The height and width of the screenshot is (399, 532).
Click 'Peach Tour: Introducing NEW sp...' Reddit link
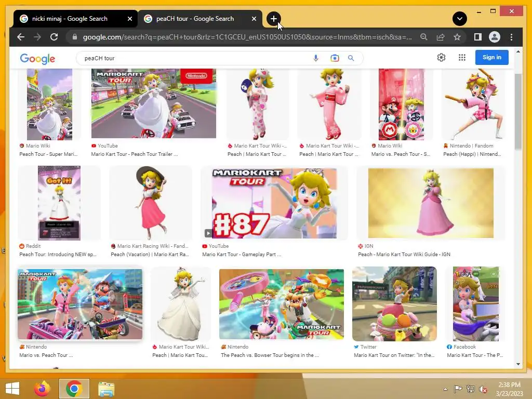[x=58, y=255]
